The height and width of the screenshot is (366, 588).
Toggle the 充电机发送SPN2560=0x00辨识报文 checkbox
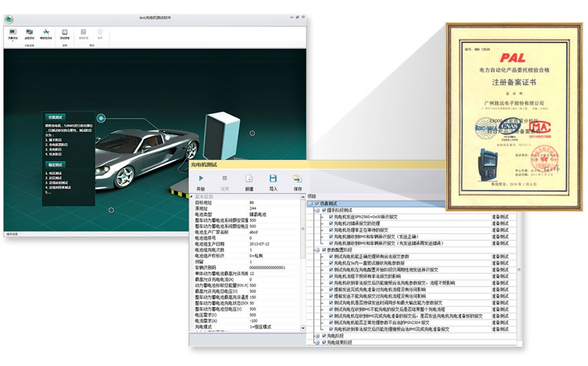click(x=331, y=217)
